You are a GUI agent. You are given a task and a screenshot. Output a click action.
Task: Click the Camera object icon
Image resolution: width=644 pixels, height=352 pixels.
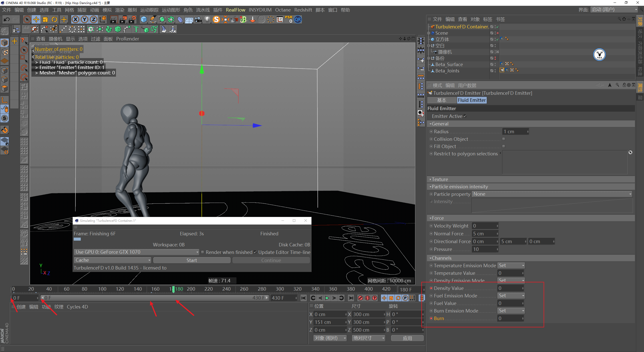pyautogui.click(x=198, y=20)
